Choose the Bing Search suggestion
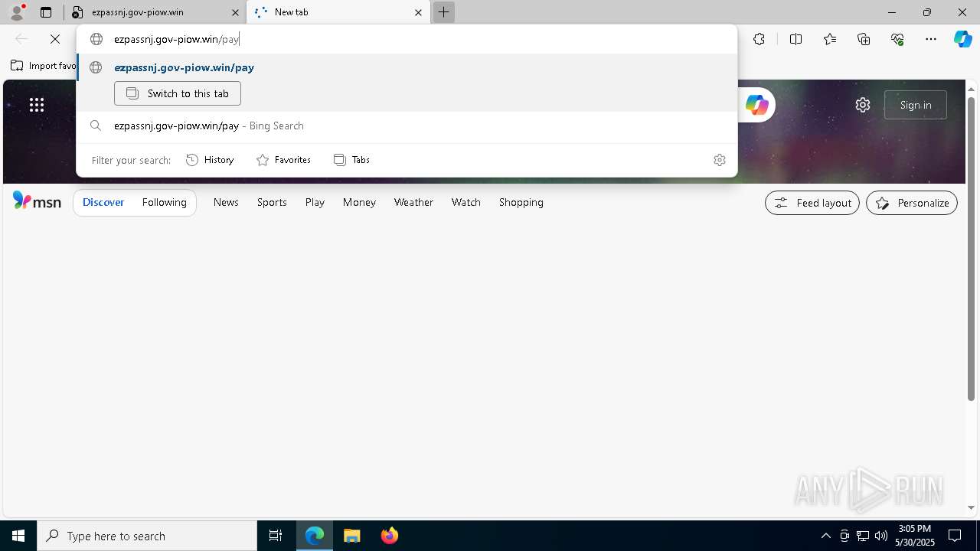This screenshot has width=980, height=551. (x=407, y=126)
